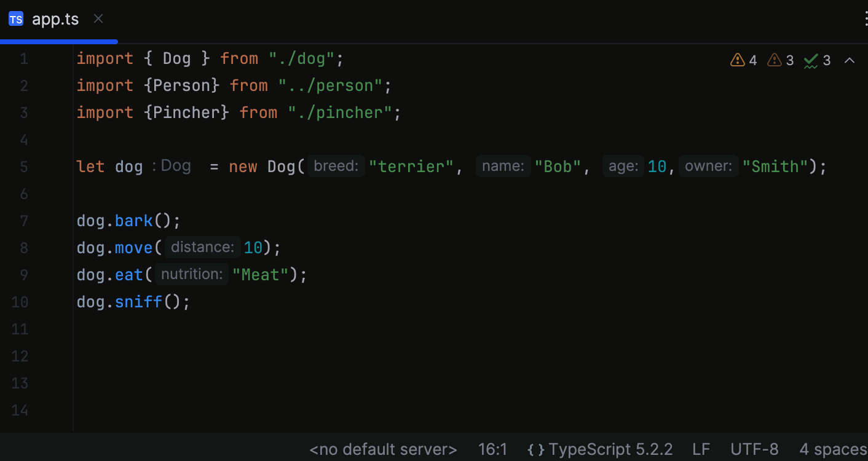Open the editor kebab menu at top right
The image size is (868, 461).
coord(866,18)
